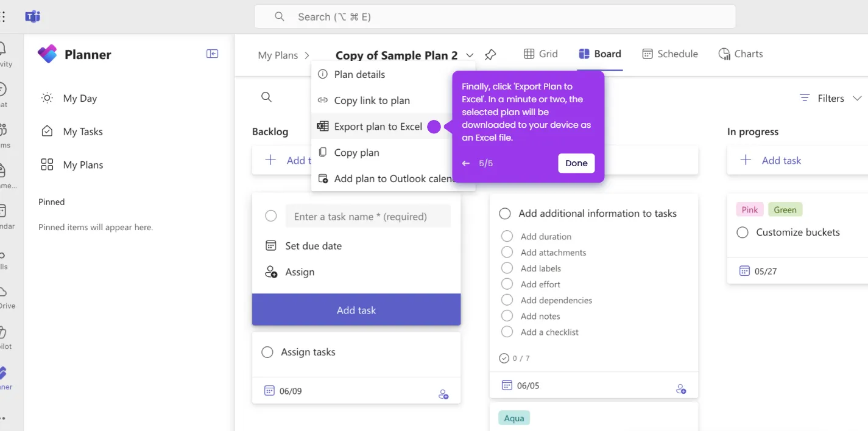Click the board search magnifier icon
The width and height of the screenshot is (868, 431).
pos(266,97)
